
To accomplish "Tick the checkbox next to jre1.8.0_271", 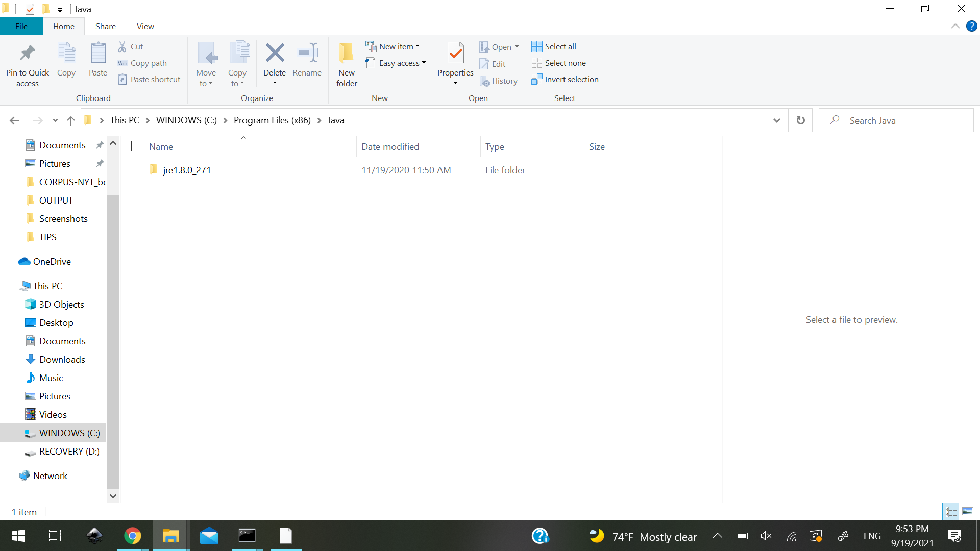I will tap(136, 170).
